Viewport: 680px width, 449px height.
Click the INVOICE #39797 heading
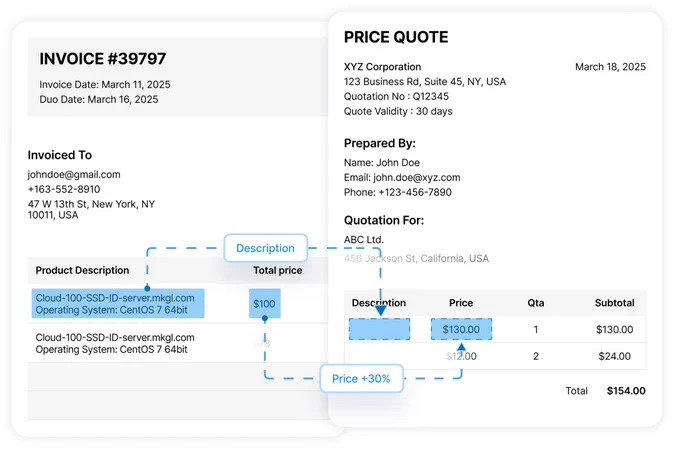(103, 59)
